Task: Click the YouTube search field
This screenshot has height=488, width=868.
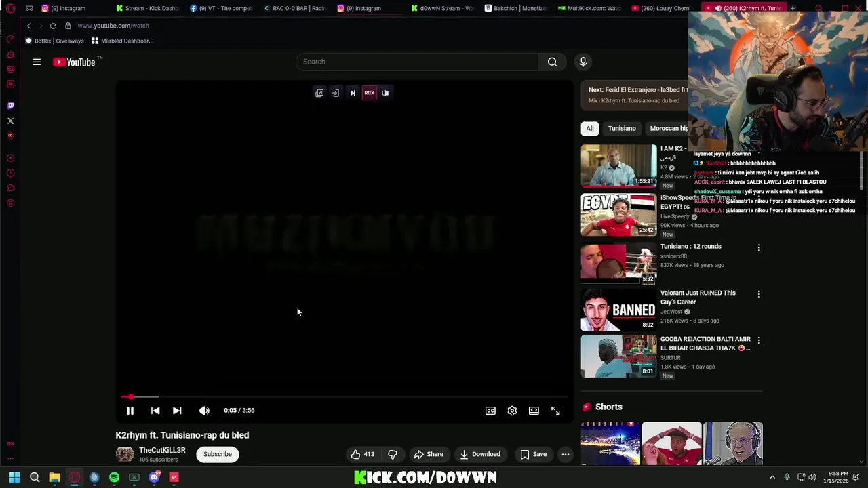Action: (x=417, y=62)
